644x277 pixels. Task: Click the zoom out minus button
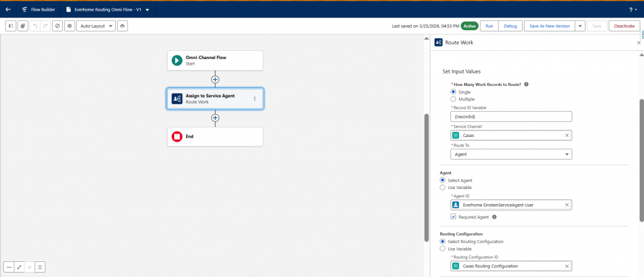tap(9, 267)
